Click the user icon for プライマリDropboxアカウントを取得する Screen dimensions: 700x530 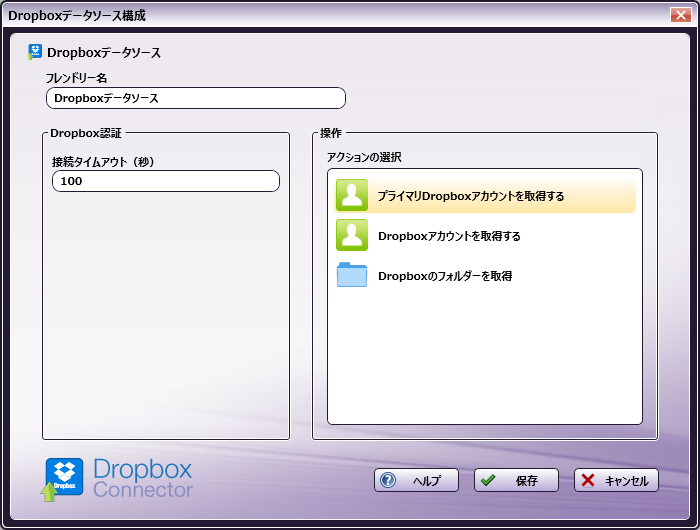coord(352,195)
